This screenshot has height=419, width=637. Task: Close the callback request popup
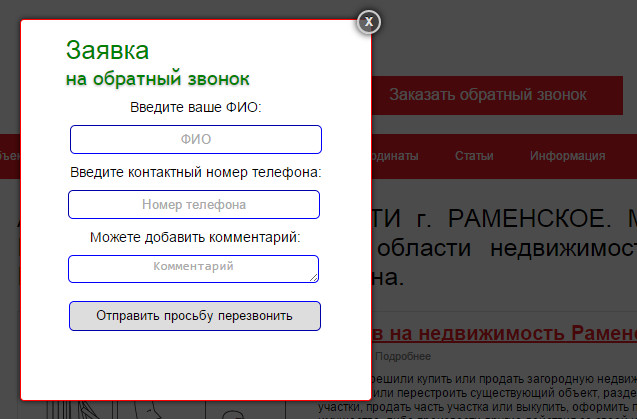coord(368,22)
